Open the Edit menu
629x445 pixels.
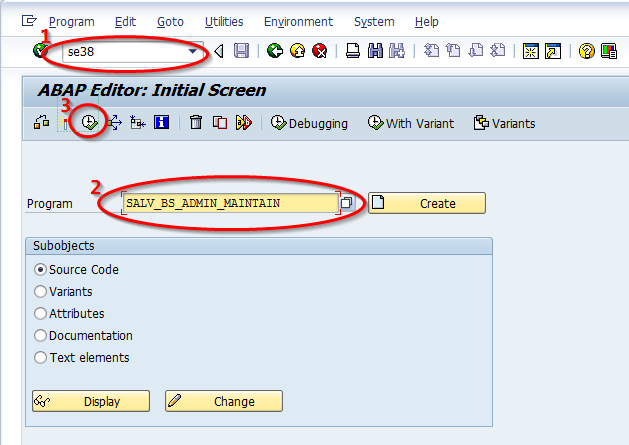(125, 22)
